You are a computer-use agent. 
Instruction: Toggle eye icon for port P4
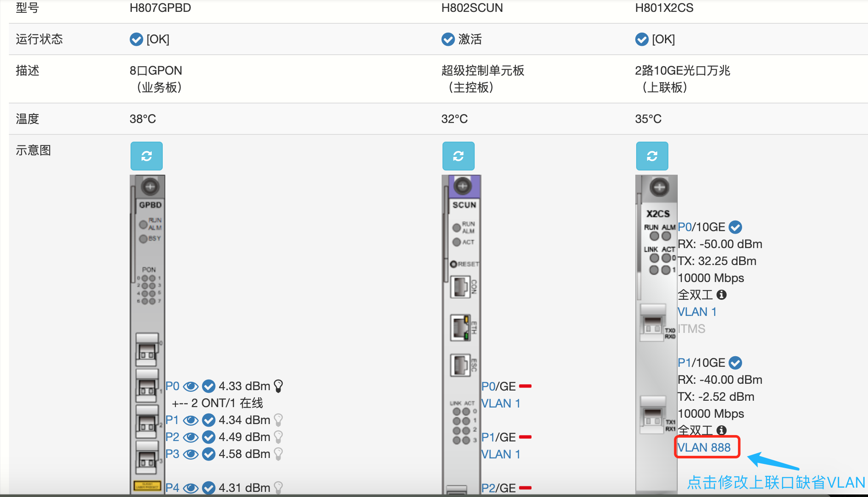(191, 488)
